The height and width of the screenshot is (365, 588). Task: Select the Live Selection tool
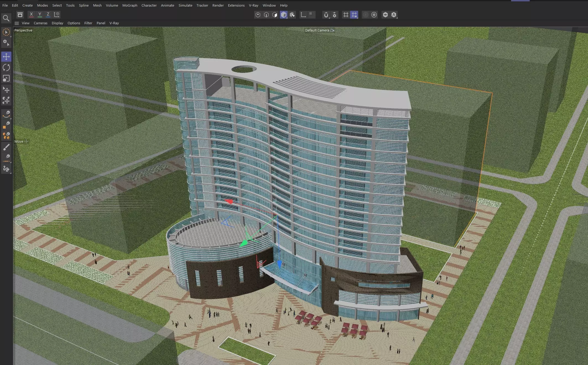click(6, 32)
